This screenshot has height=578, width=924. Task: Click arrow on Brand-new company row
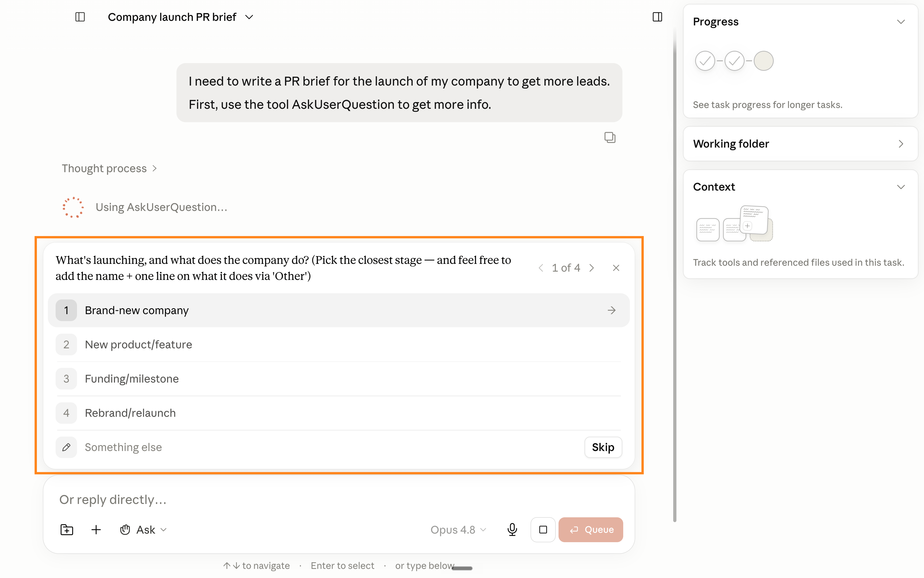coord(612,310)
